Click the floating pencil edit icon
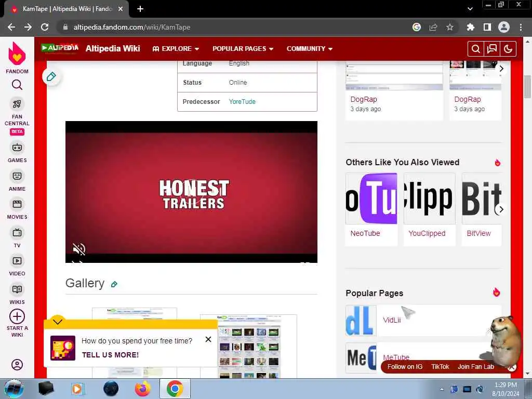Screen dimensions: 532x399 pyautogui.click(x=51, y=77)
